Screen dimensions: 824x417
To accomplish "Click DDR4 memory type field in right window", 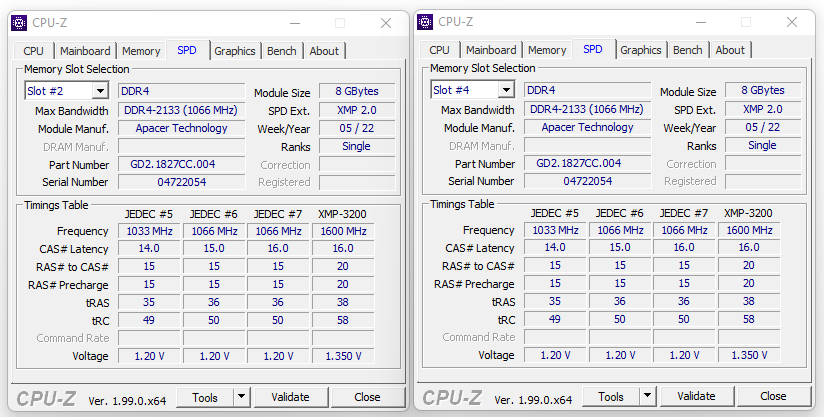I will coord(588,90).
